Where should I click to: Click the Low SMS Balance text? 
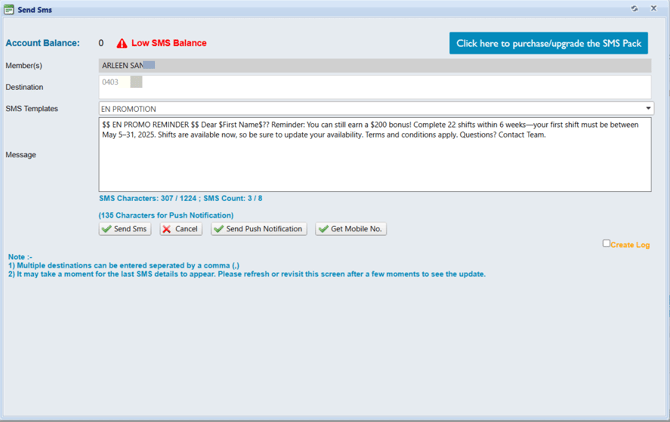point(169,43)
